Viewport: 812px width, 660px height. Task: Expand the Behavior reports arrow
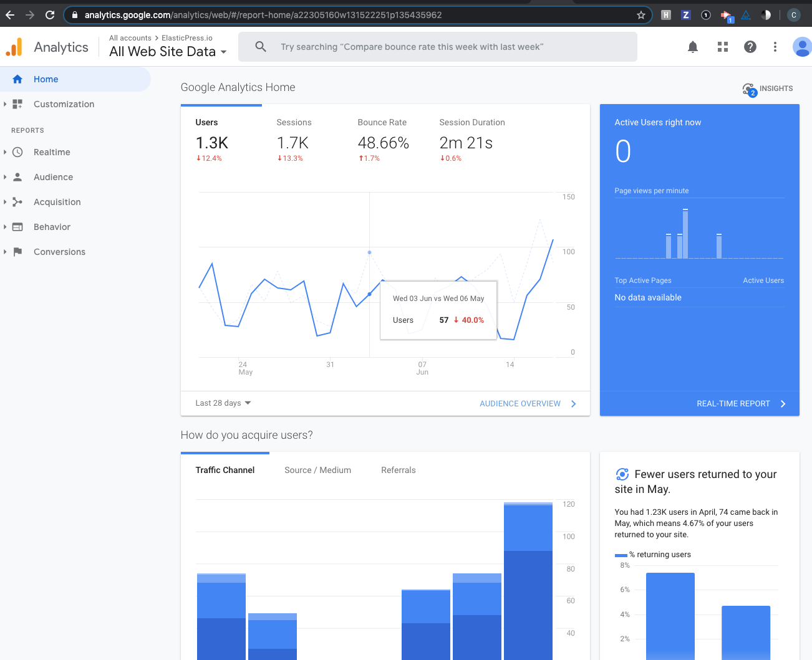pyautogui.click(x=5, y=227)
